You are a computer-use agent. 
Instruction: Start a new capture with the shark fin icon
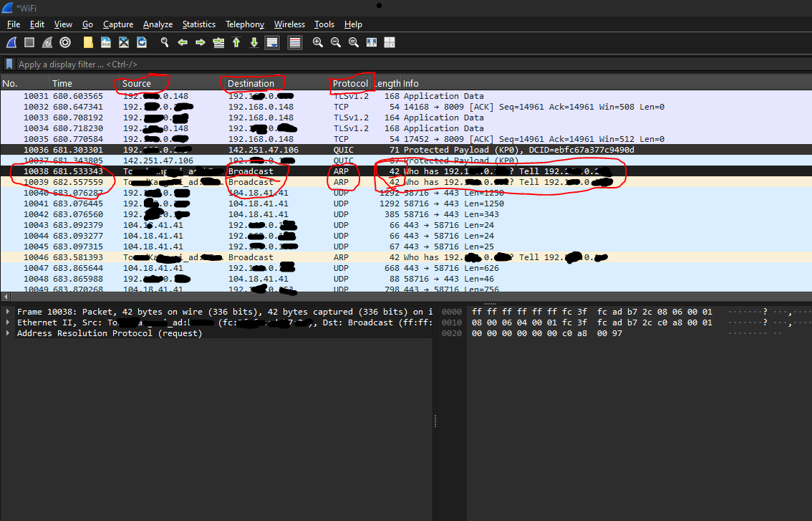pyautogui.click(x=10, y=42)
